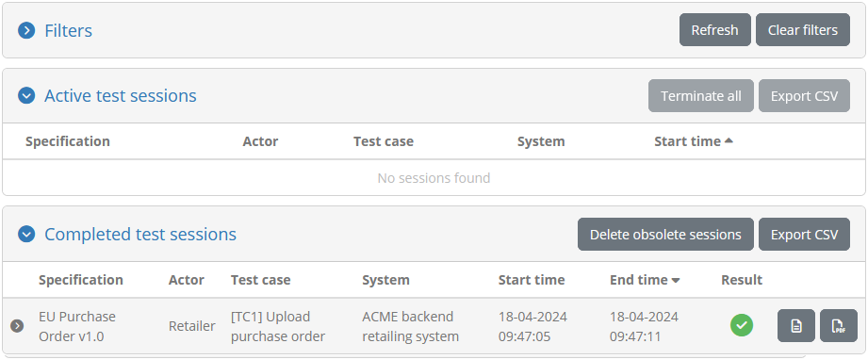Collapse the Active test sessions section
This screenshot has height=360, width=868.
(26, 96)
